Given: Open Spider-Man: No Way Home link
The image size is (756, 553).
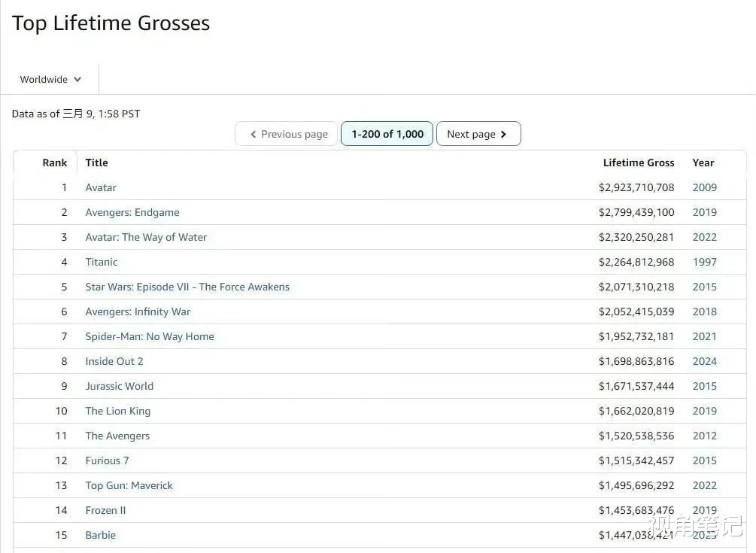Looking at the screenshot, I should tap(150, 336).
